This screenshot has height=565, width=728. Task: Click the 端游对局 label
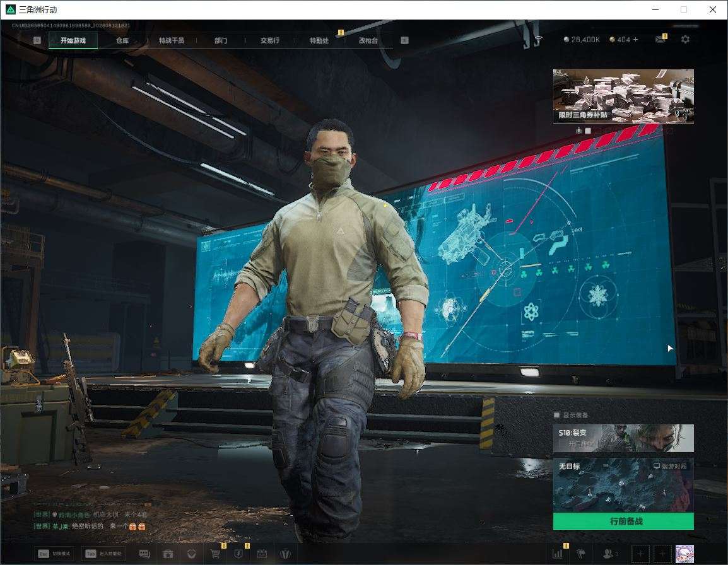pyautogui.click(x=670, y=466)
